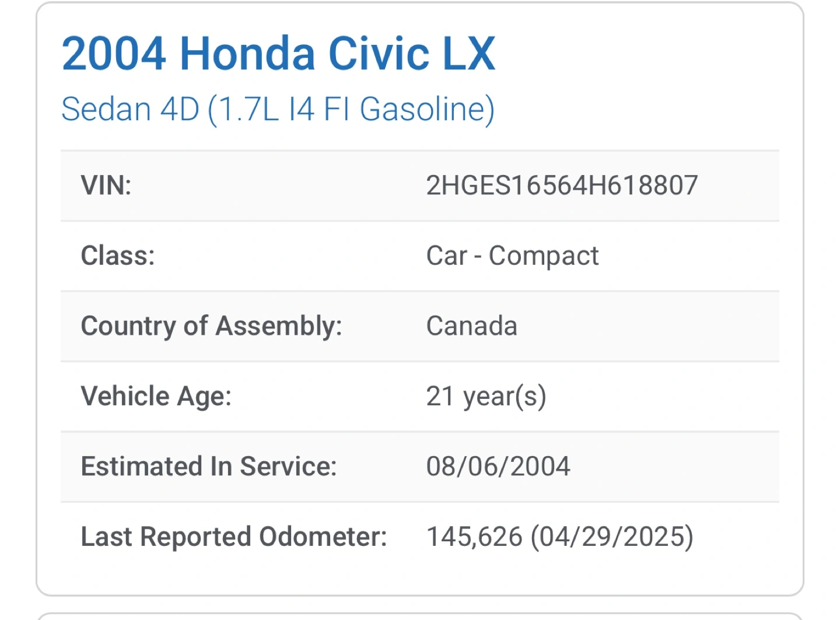Select the Canada assembly value
The width and height of the screenshot is (840, 620).
point(471,325)
